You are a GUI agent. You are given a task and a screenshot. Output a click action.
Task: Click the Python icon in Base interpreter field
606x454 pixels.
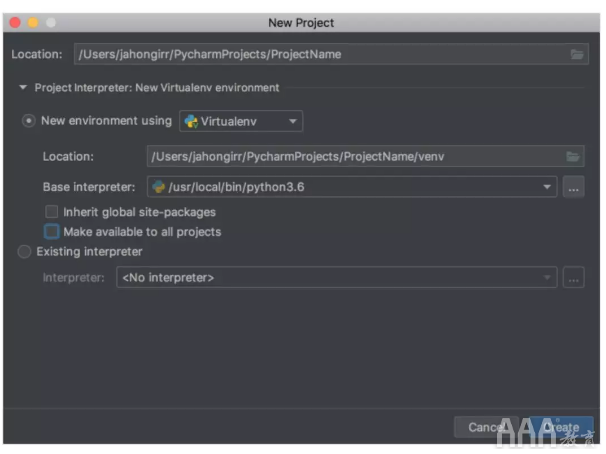point(158,187)
